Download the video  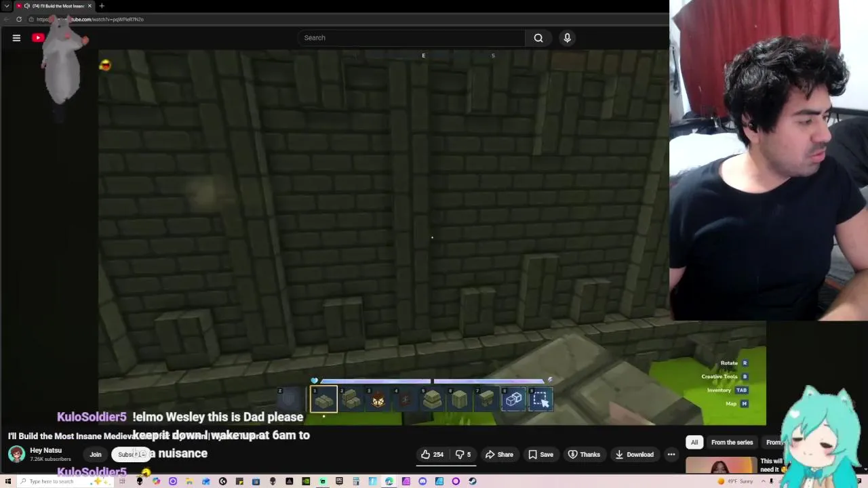tap(634, 455)
